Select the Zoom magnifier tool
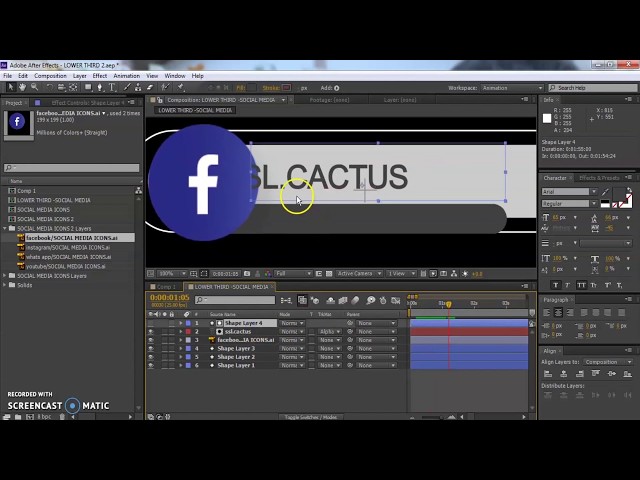 pos(34,87)
